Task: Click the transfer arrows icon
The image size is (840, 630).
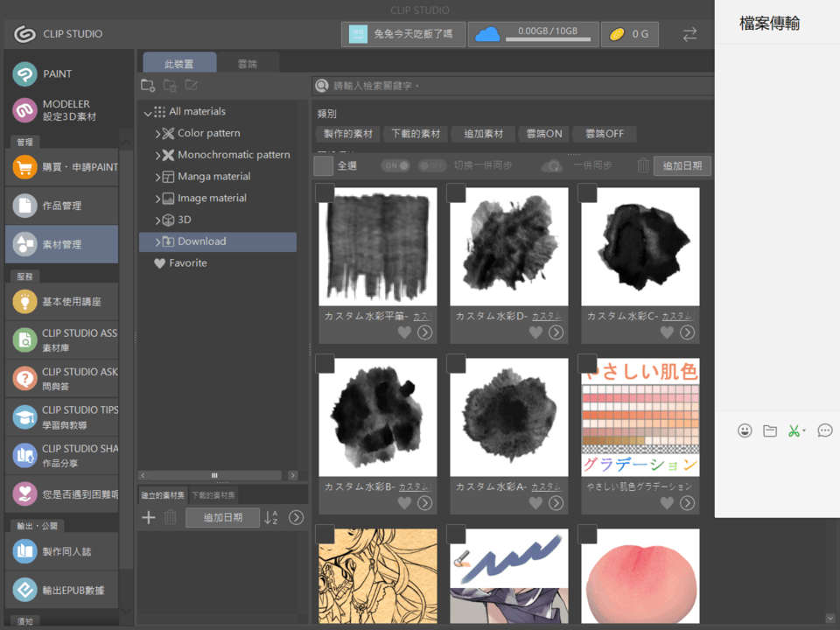Action: coord(689,34)
